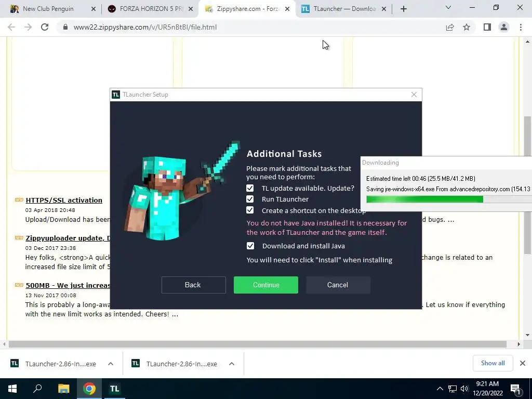Open the volume control tray icon

(464, 389)
